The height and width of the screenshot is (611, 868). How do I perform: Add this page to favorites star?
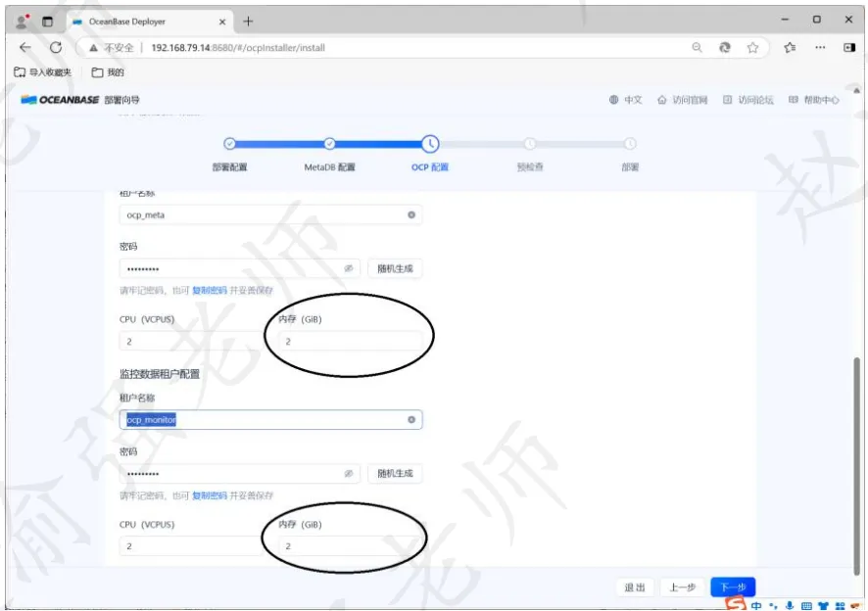click(752, 48)
